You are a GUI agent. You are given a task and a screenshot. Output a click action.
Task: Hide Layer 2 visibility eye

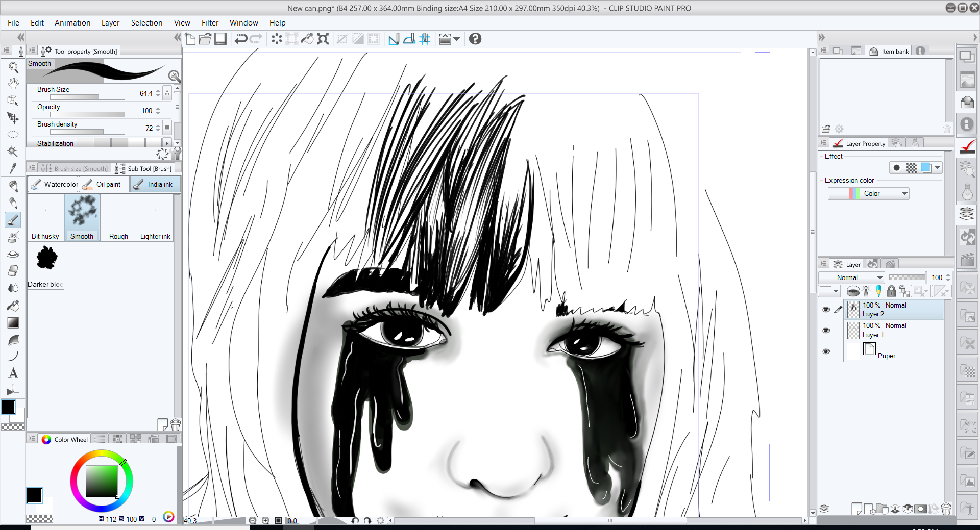coord(826,310)
